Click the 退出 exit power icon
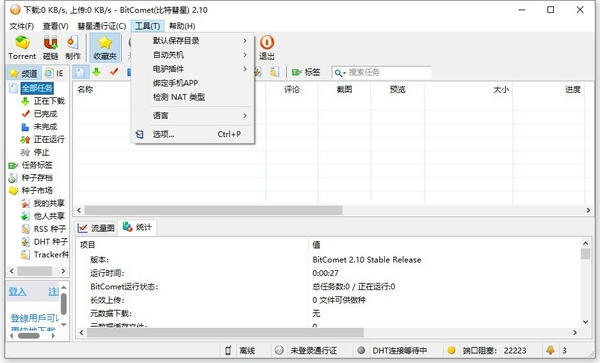 click(267, 47)
